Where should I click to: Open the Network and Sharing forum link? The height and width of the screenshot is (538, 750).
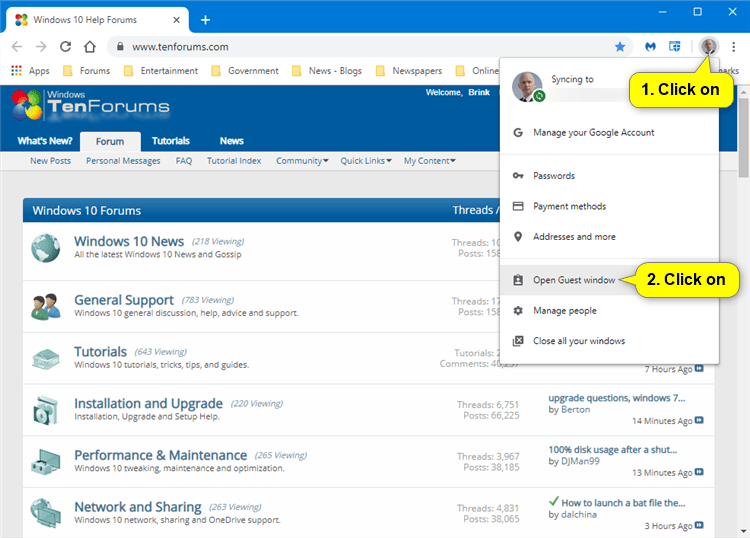138,506
